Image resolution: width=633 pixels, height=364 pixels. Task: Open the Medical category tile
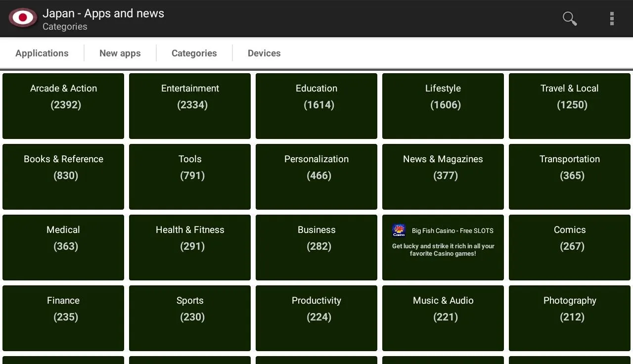point(63,247)
